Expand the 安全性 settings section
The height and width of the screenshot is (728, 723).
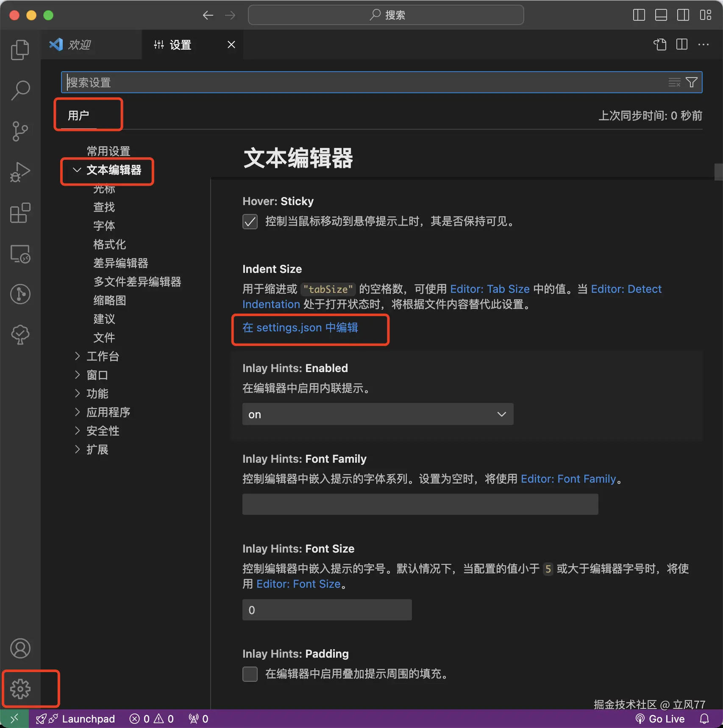(x=77, y=431)
